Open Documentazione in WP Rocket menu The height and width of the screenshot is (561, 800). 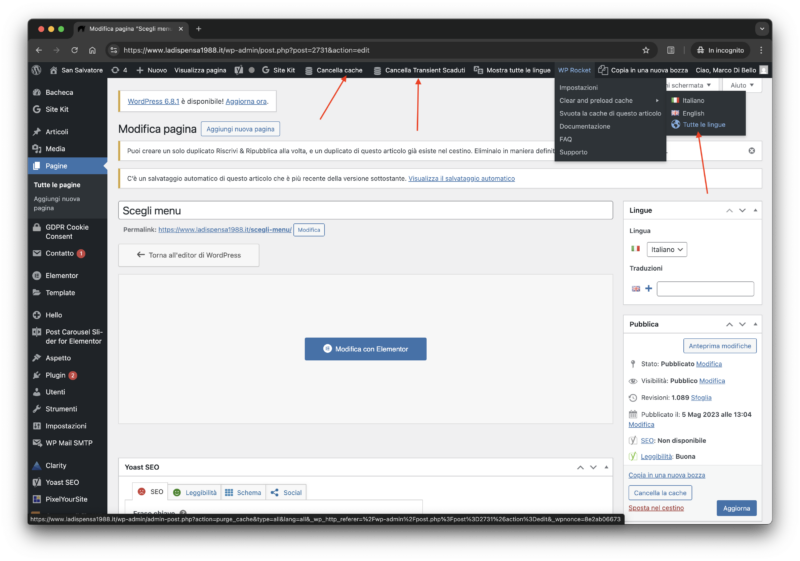585,126
